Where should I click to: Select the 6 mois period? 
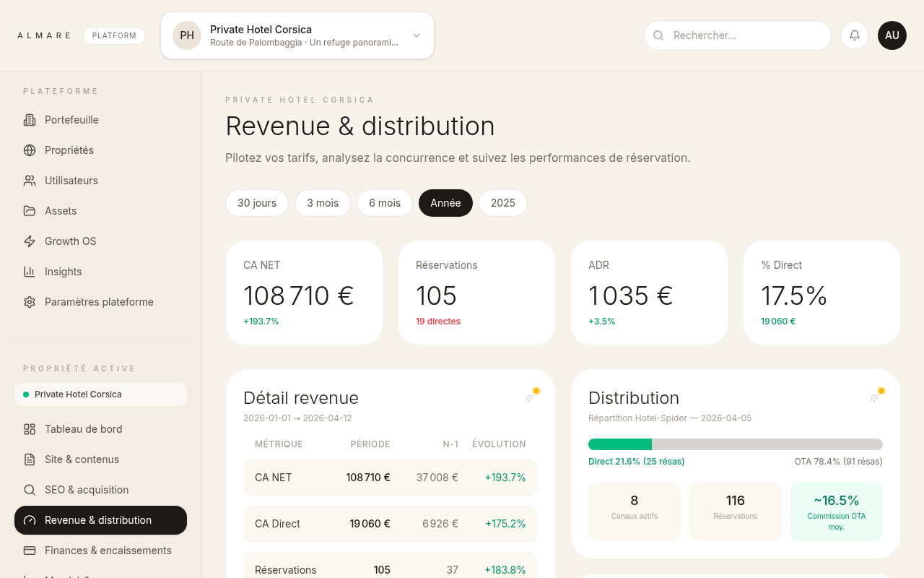point(385,203)
